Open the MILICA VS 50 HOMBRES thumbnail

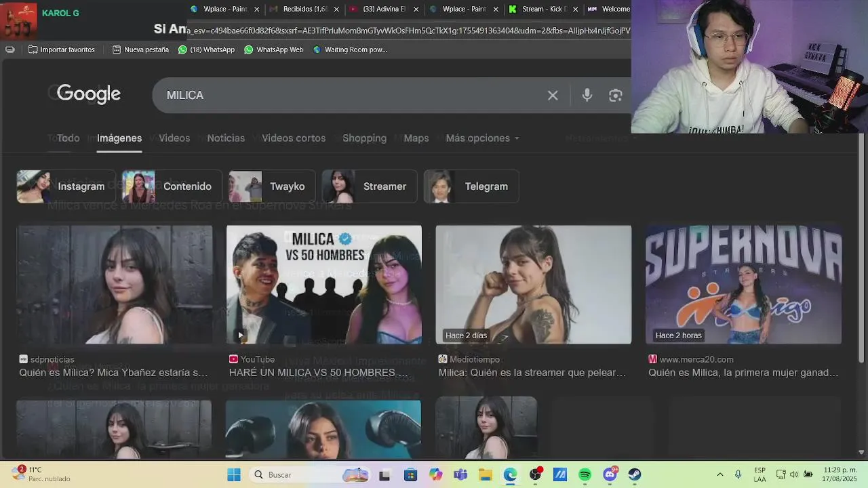point(323,285)
